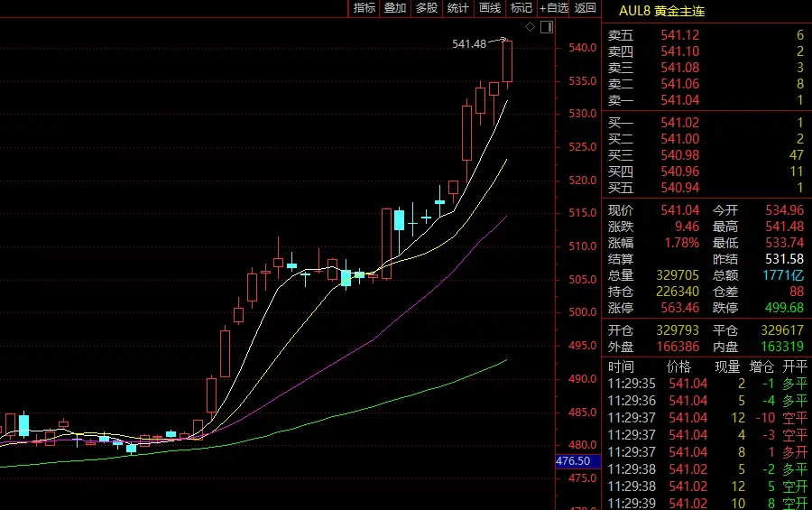Click the 卖三 price 541.08
Image resolution: width=812 pixels, height=510 pixels.
[680, 68]
